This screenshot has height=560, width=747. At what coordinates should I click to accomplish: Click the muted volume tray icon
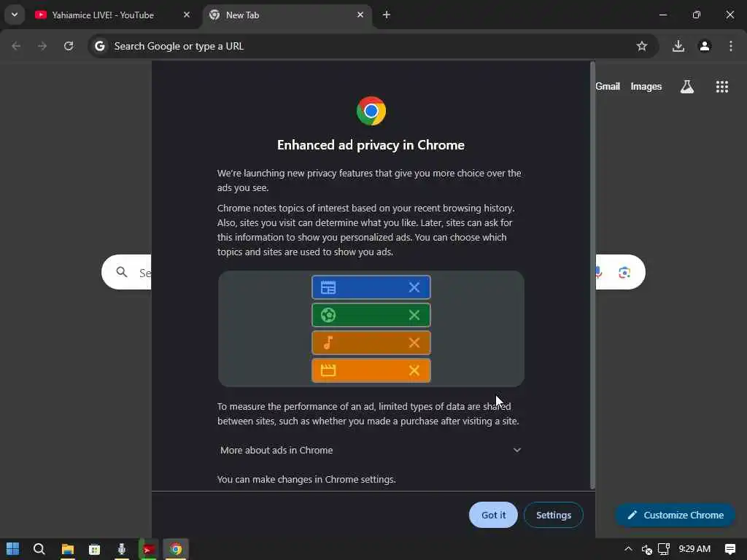click(x=646, y=549)
